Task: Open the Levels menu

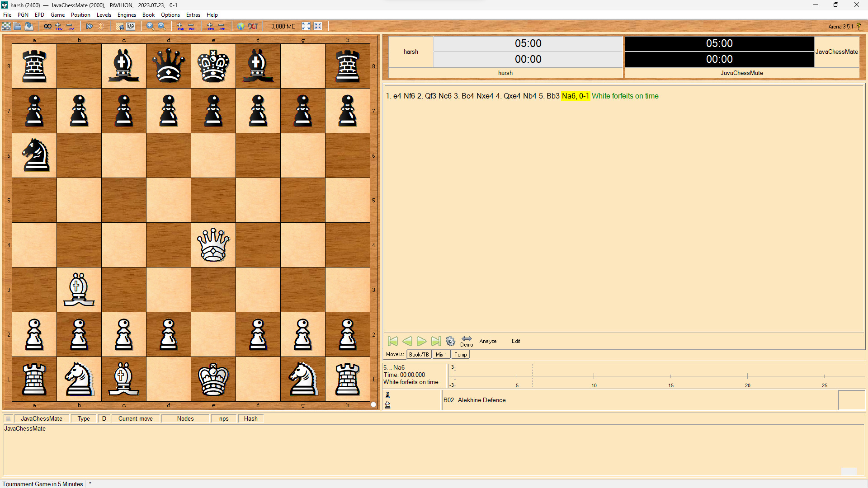Action: point(104,15)
